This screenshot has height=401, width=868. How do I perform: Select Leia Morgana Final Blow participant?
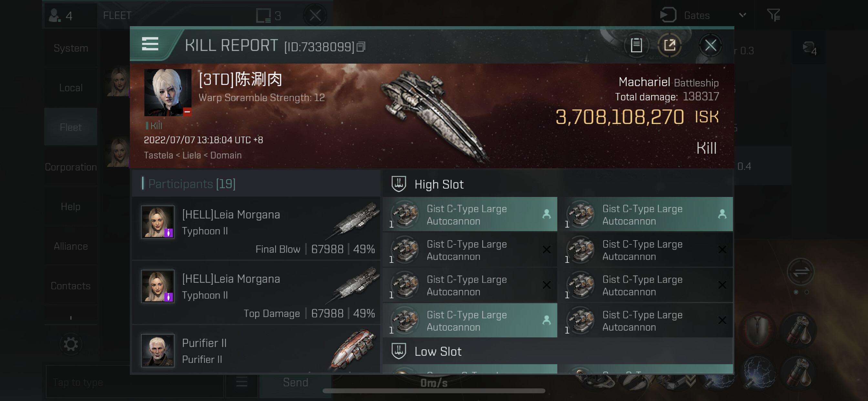tap(256, 229)
